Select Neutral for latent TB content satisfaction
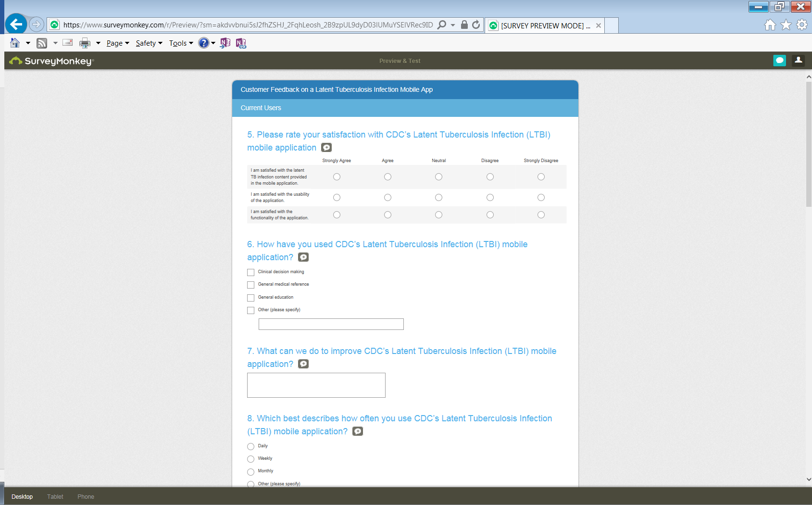 click(x=438, y=177)
